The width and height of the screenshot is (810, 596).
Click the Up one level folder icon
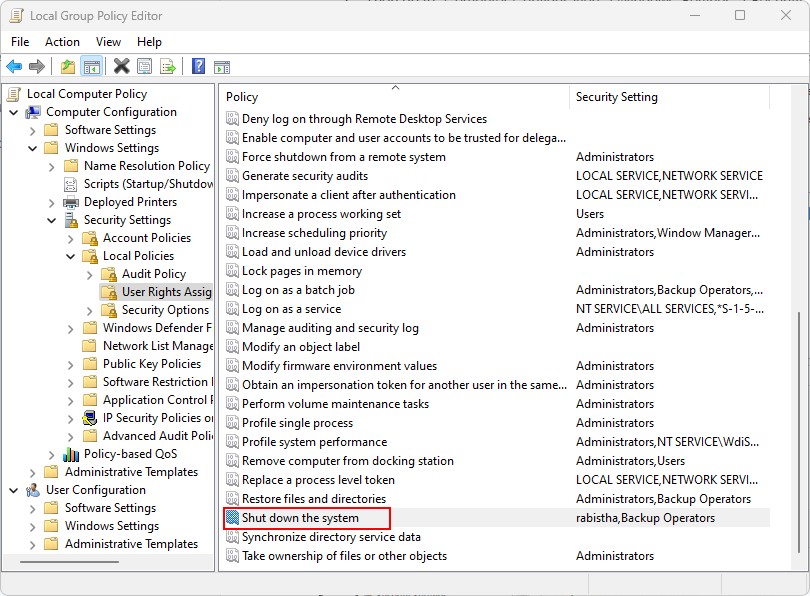point(68,66)
